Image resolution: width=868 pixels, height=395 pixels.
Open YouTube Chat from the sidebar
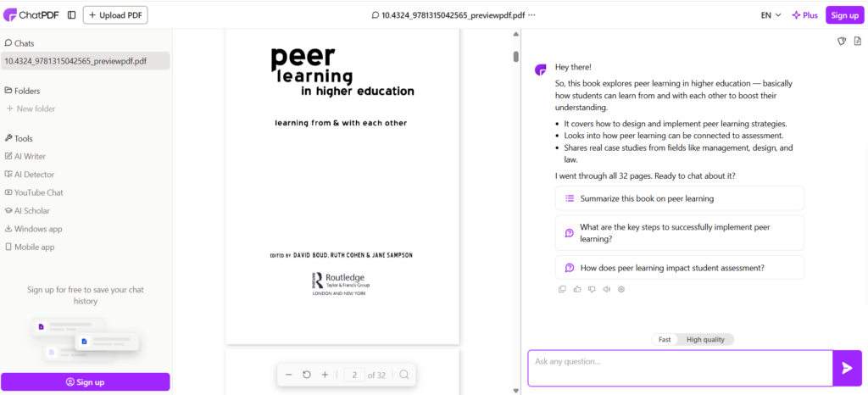click(38, 192)
